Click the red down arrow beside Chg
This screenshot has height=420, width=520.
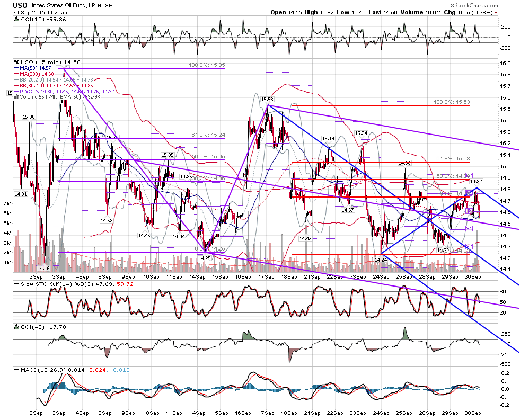click(x=496, y=13)
